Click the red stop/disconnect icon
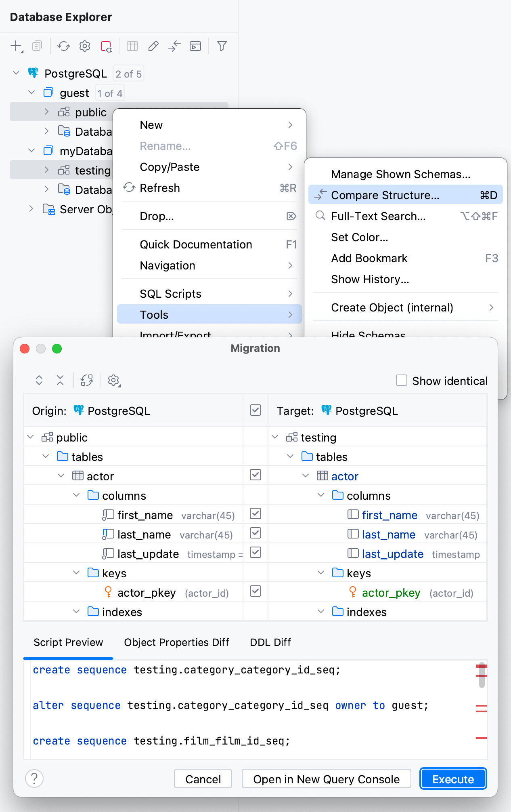This screenshot has height=812, width=511. tap(106, 46)
